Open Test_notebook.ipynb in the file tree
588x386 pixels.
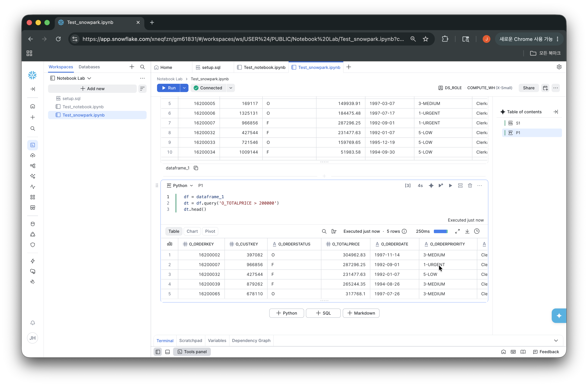[83, 107]
